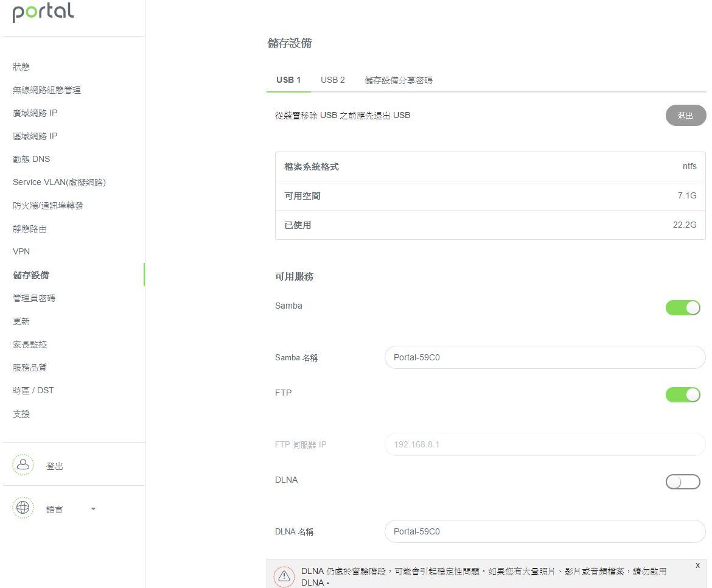Click the 可用空間 value 7.1G
The width and height of the screenshot is (712, 588).
(x=687, y=195)
